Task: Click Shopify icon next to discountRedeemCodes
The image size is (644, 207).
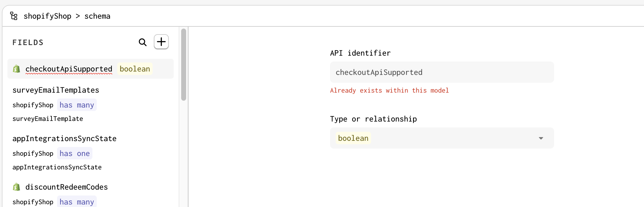Action: (x=16, y=187)
